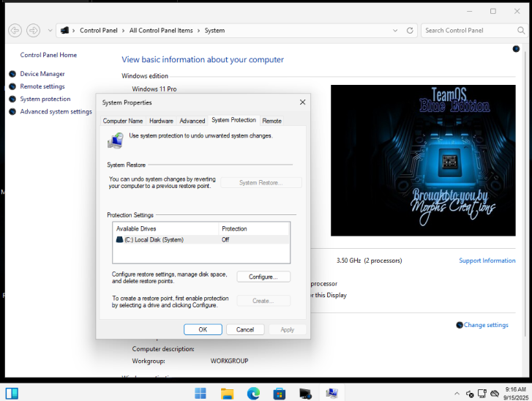Show hidden system tray icons

click(x=457, y=394)
